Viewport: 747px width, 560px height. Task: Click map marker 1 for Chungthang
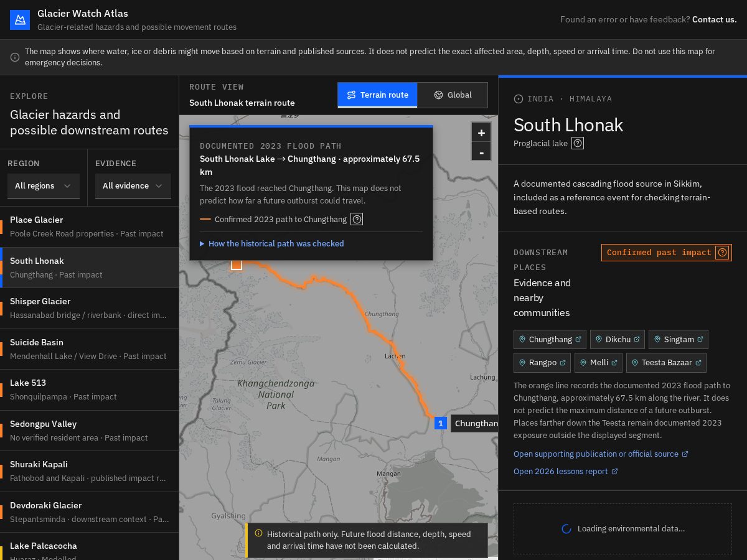[x=441, y=423]
